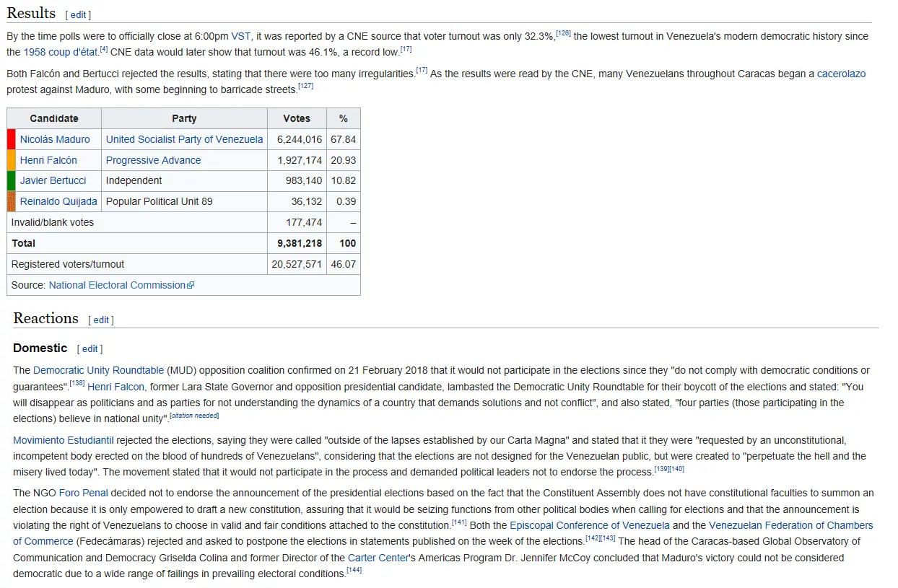This screenshot has width=898, height=588.
Task: Click the Domestic subsection heading
Action: click(40, 348)
